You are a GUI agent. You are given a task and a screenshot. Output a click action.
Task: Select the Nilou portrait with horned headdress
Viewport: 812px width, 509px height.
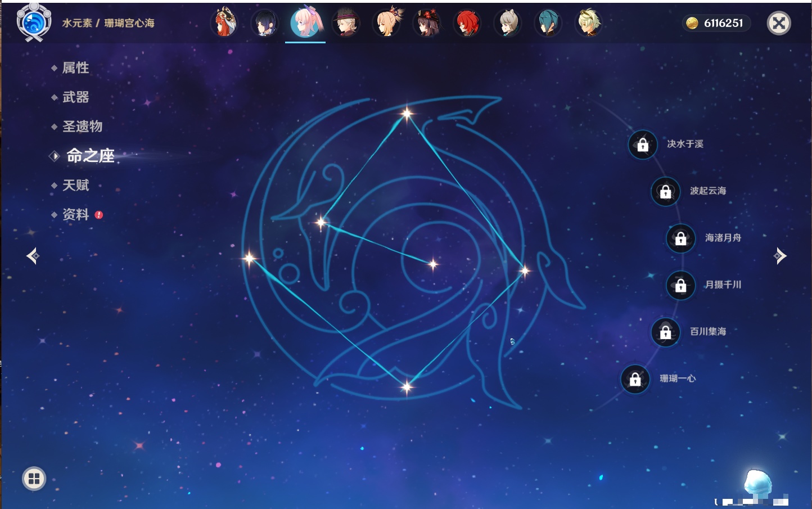[x=224, y=23]
